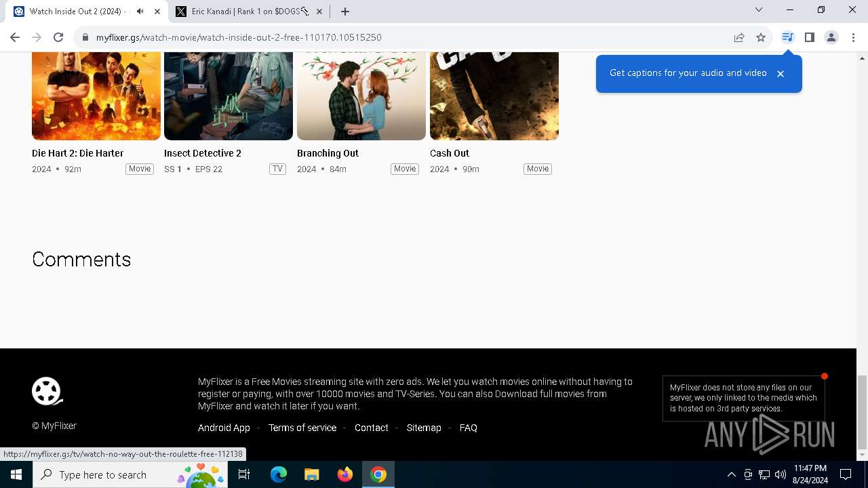Launch Firefox from taskbar
Image resolution: width=868 pixels, height=488 pixels.
pyautogui.click(x=345, y=474)
